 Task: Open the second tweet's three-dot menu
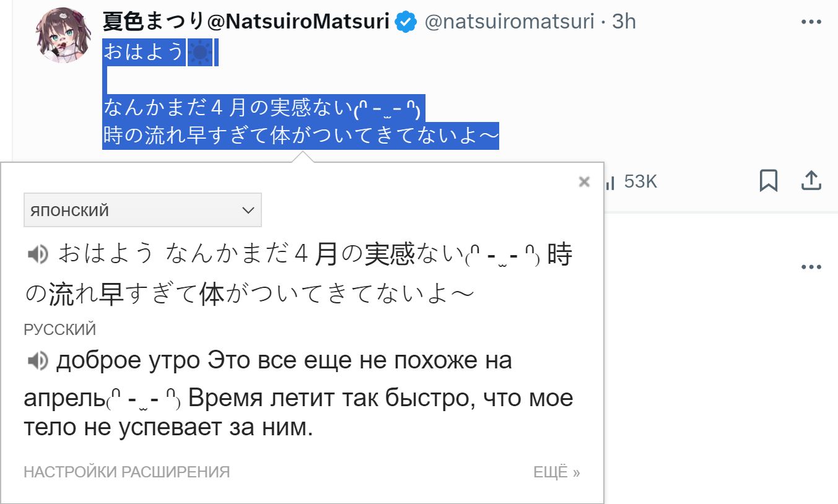coord(811,267)
